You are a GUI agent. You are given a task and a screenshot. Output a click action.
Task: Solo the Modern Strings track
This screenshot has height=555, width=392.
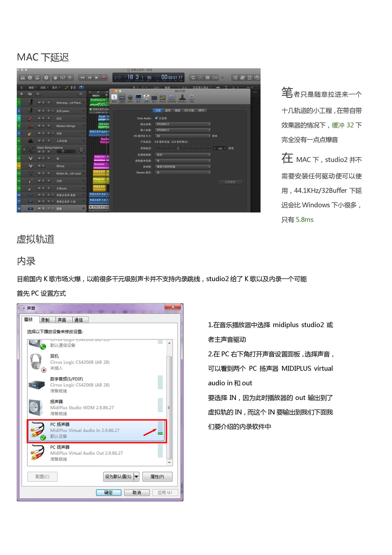coord(43,126)
